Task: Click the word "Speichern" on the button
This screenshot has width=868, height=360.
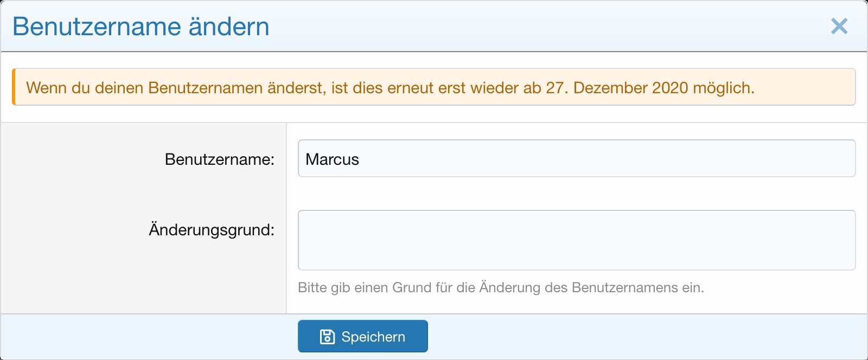Action: click(x=373, y=337)
